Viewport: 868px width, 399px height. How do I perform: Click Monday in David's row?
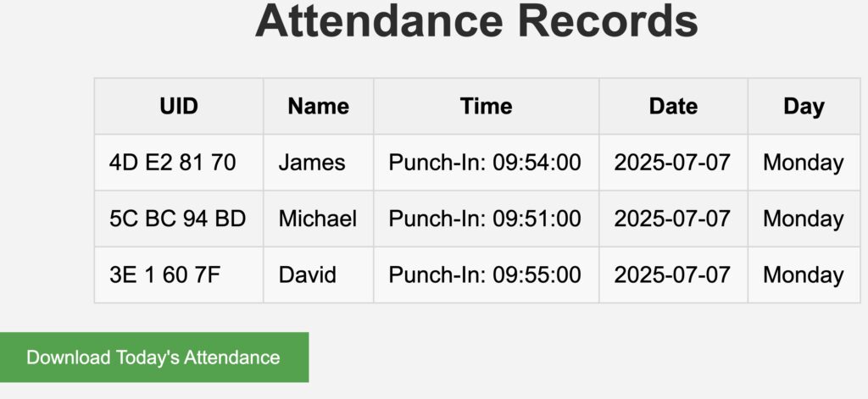click(803, 274)
